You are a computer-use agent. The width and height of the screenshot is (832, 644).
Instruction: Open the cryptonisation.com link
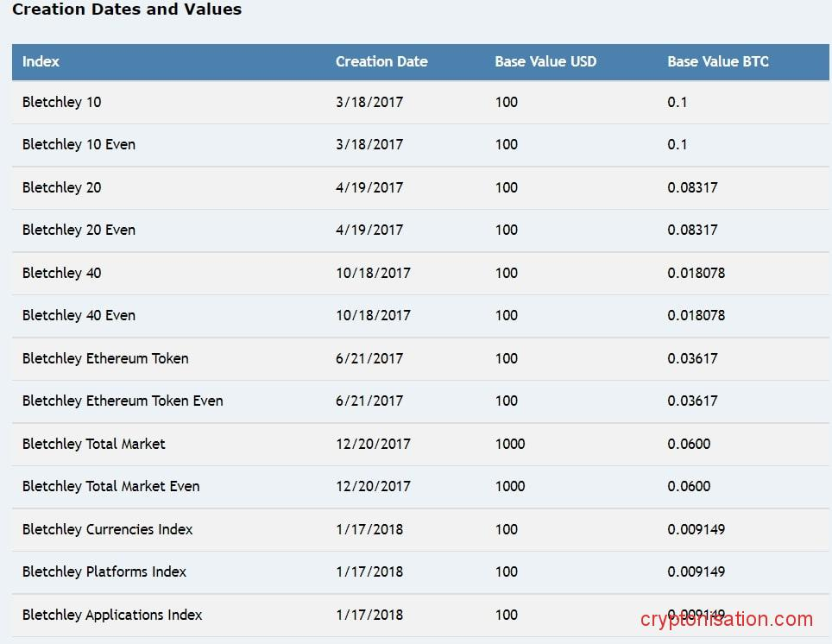pyautogui.click(x=725, y=619)
